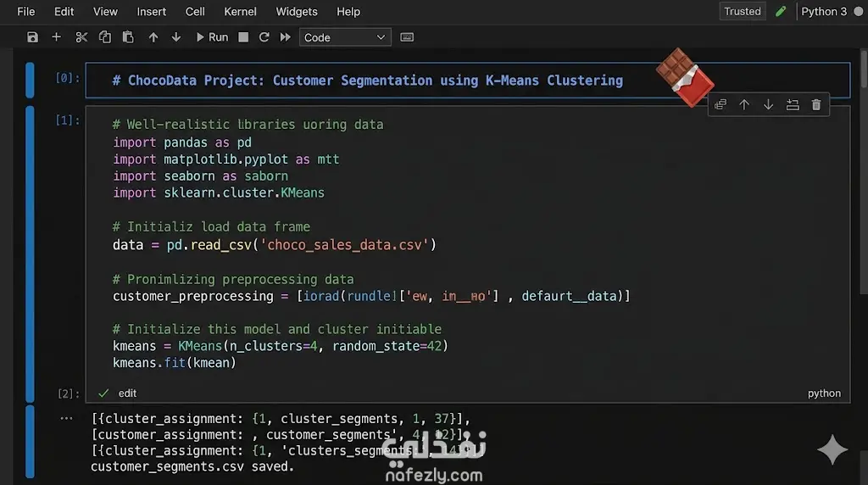Move cell up from the cell toolbar
Viewport: 868px width, 485px height.
pyautogui.click(x=744, y=104)
